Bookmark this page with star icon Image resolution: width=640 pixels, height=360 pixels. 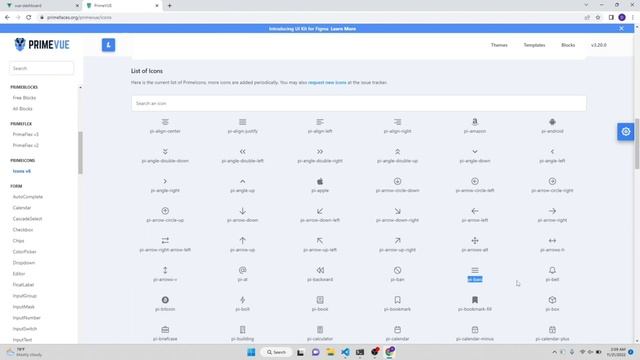click(x=598, y=18)
